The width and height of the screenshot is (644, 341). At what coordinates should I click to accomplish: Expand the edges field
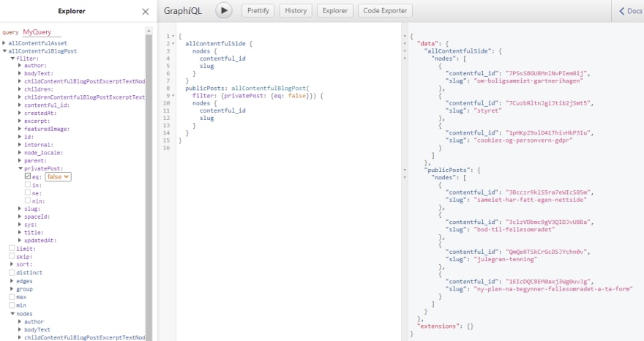[x=12, y=281]
